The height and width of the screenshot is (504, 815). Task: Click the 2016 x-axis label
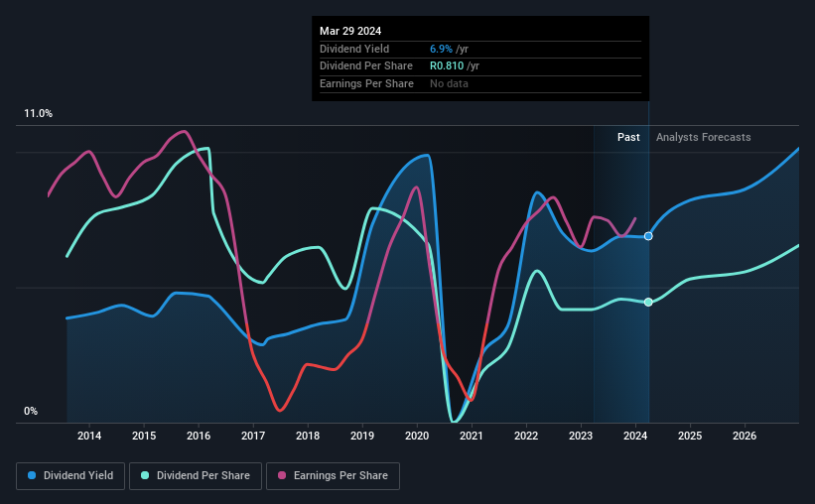click(199, 436)
